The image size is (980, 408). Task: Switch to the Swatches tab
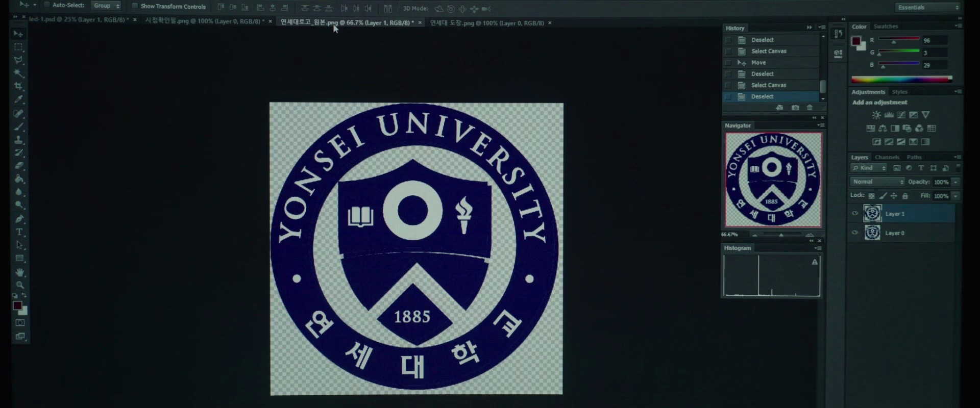point(886,27)
